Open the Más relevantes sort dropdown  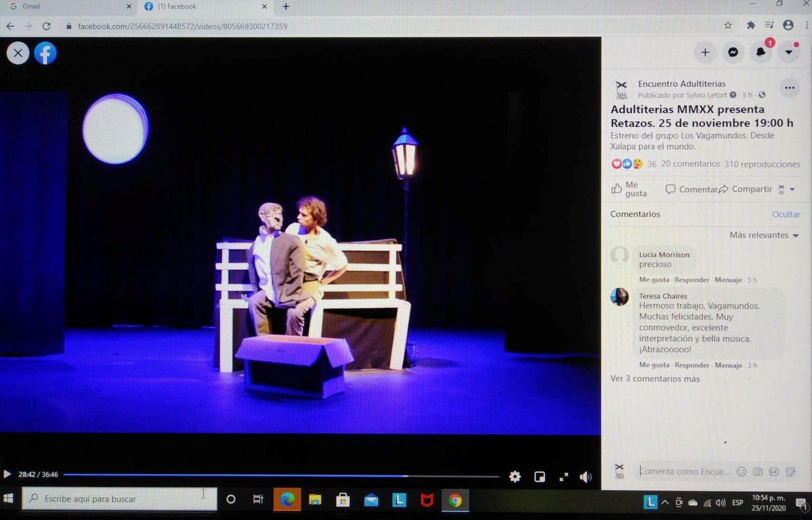[764, 235]
